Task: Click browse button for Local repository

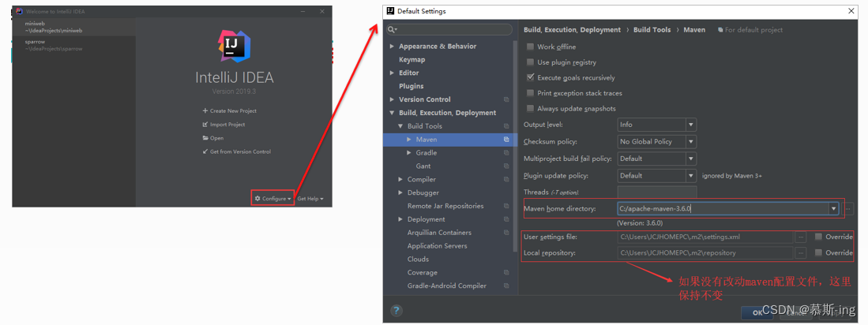Action: (800, 253)
